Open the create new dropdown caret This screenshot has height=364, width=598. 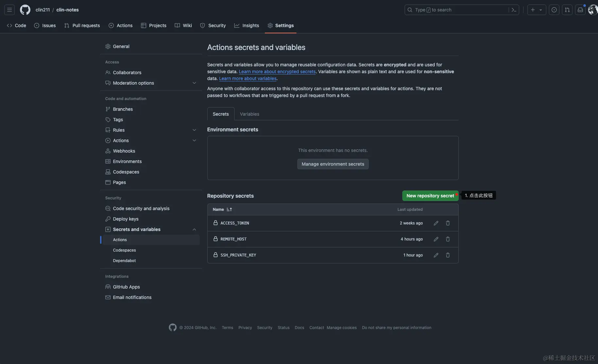click(x=541, y=10)
